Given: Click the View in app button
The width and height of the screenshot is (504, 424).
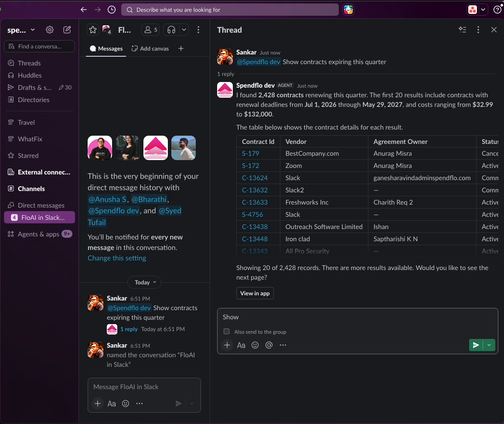Looking at the screenshot, I should pos(255,294).
